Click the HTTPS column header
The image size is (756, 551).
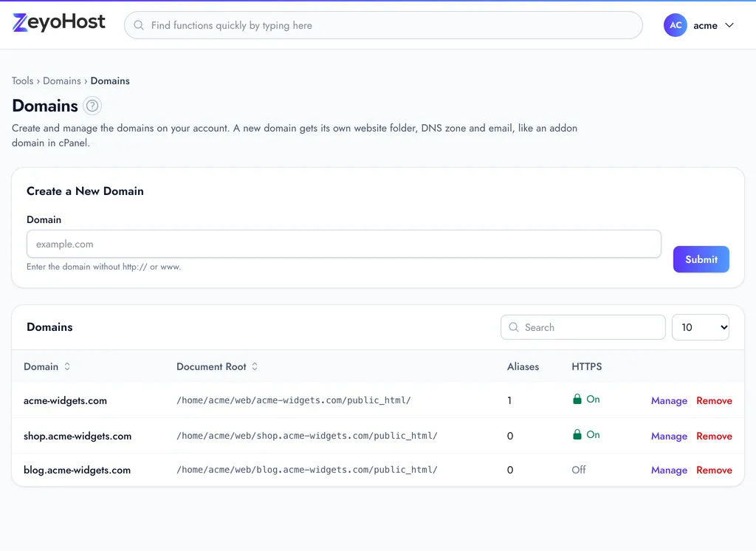[x=586, y=366]
